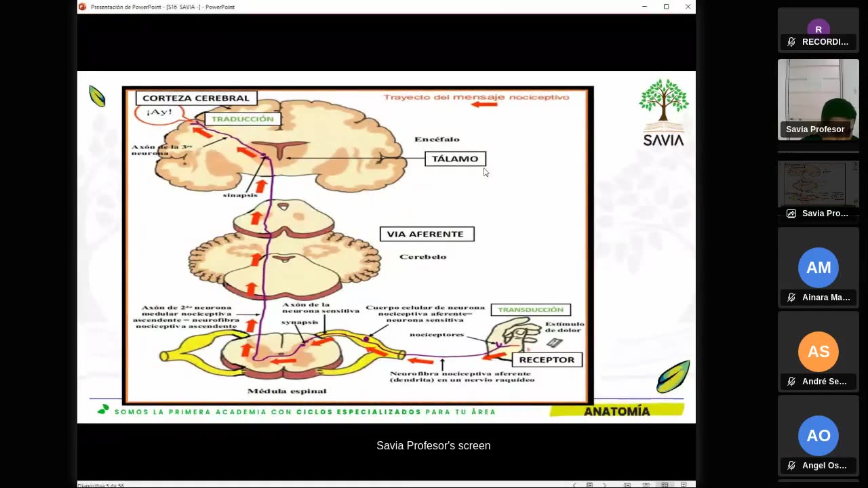Switch to Normal view icon in status bar

click(627, 485)
